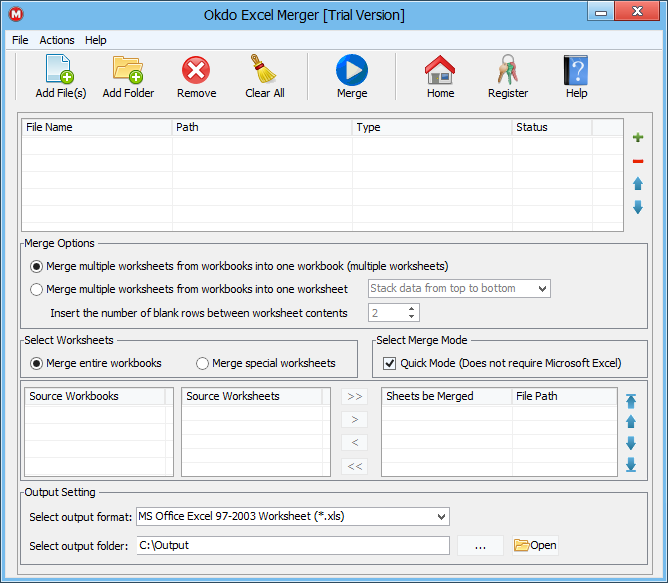This screenshot has width=668, height=583.
Task: Click the green plus icon beside file list
Action: pyautogui.click(x=638, y=138)
